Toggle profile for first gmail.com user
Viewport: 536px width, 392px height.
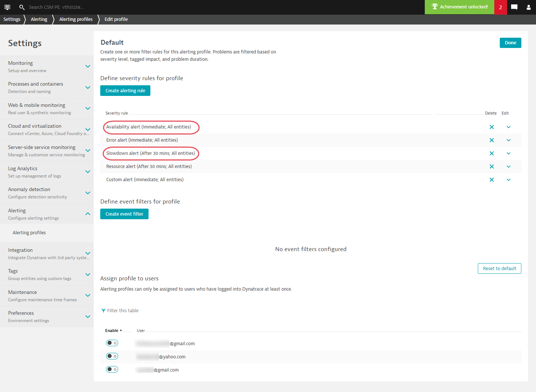pyautogui.click(x=112, y=343)
